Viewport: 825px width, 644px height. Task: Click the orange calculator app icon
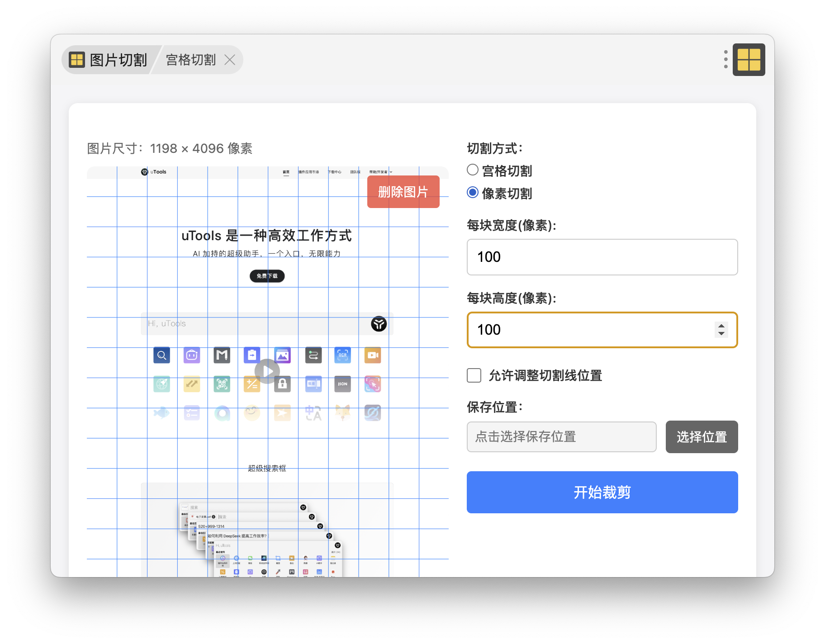click(252, 384)
